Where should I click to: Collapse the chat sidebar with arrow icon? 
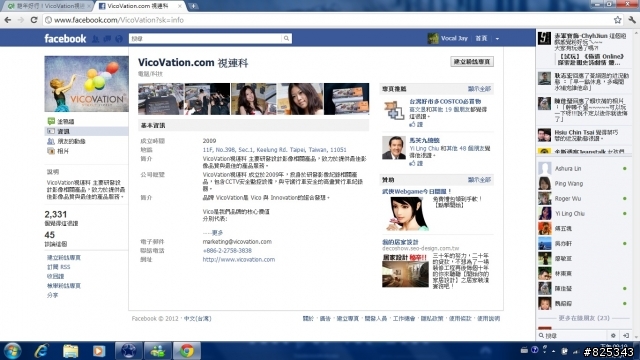coord(626,336)
